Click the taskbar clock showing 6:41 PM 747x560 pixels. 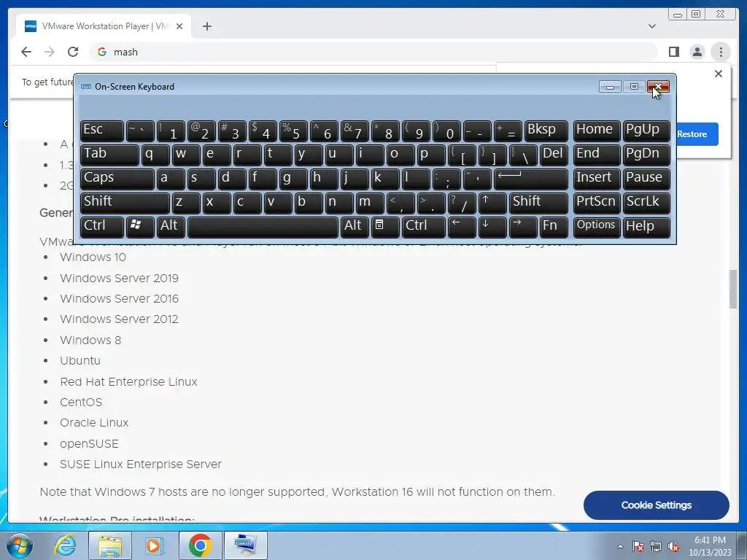[710, 546]
